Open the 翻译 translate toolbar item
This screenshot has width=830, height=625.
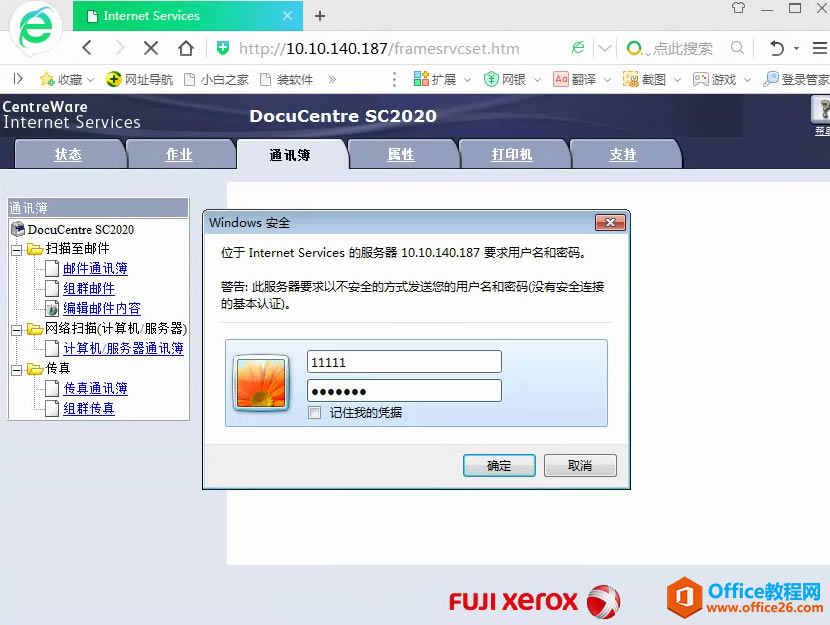(574, 79)
